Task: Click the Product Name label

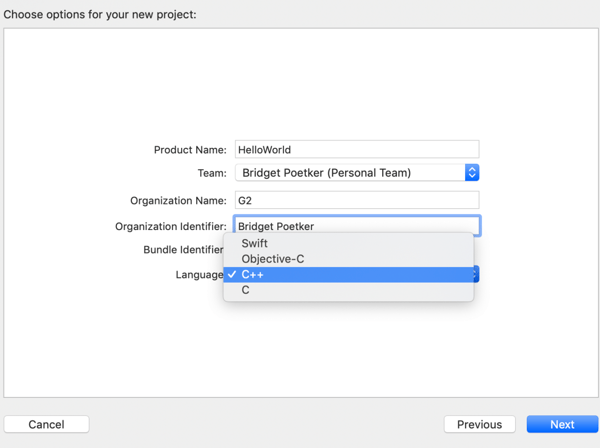Action: point(190,150)
